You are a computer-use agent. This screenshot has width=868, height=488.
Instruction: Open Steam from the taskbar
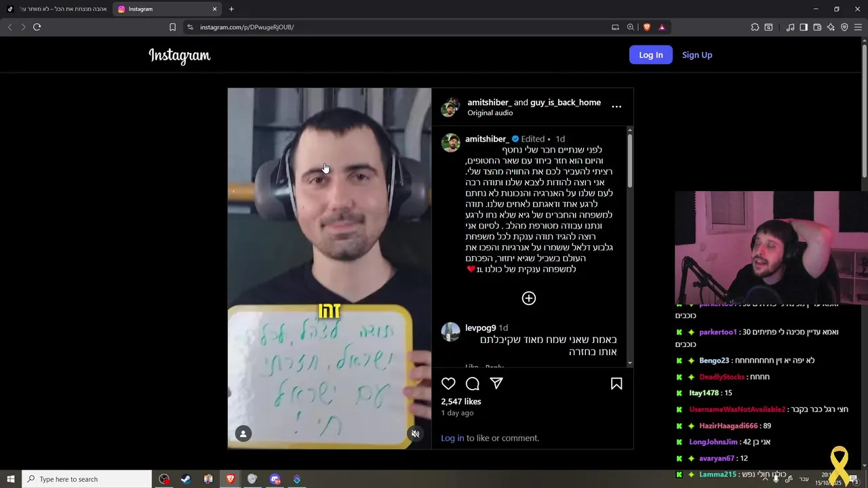pyautogui.click(x=186, y=479)
